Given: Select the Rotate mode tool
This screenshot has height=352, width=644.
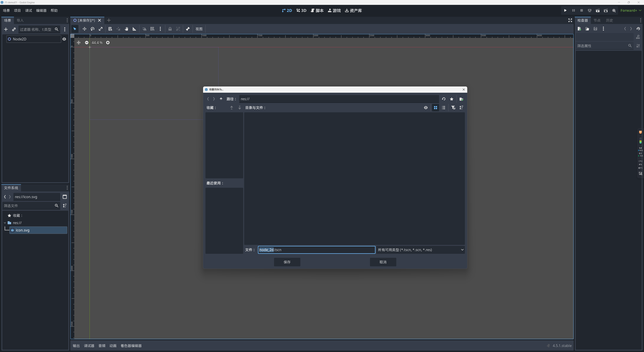Looking at the screenshot, I should pos(93,29).
